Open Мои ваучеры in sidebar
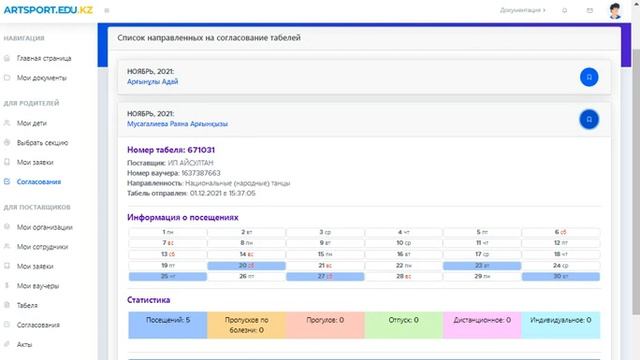Viewport: 640px width, 360px height. [38, 286]
